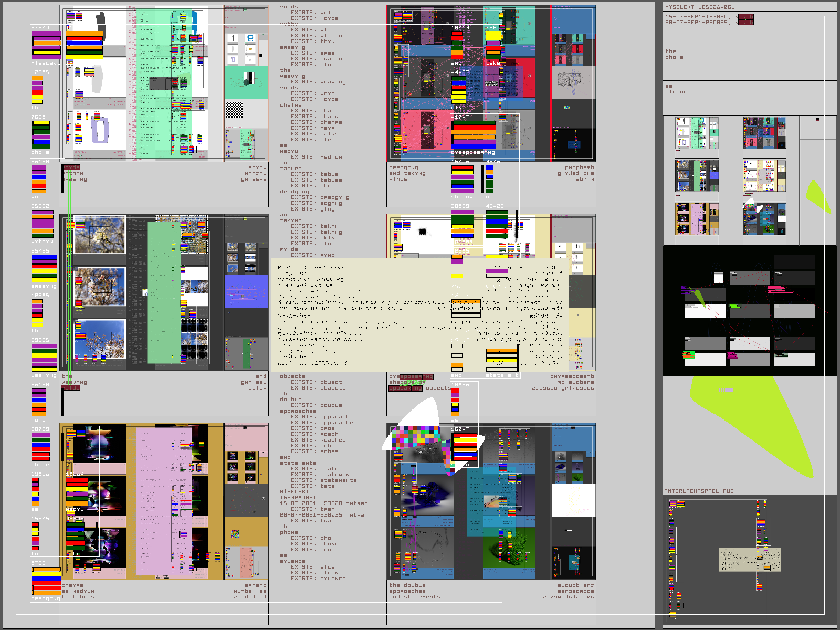
Task: Open the white and mint green thumbnail
Action: click(697, 133)
